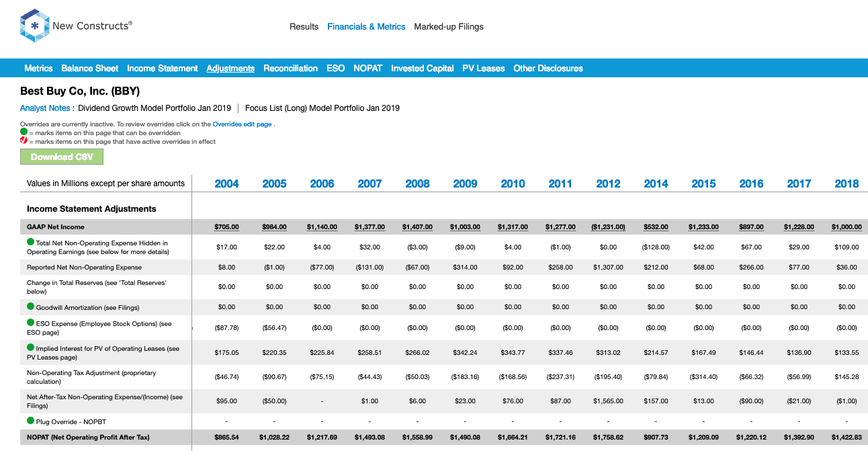Select the 2017 year column header
The width and height of the screenshot is (868, 451).
[x=799, y=183]
